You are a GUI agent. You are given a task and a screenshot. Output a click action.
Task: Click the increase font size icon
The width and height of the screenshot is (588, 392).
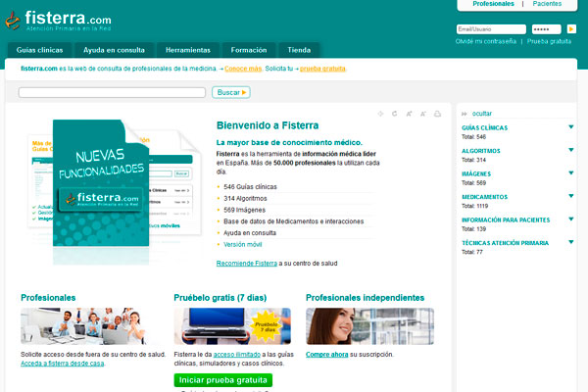coord(409,114)
